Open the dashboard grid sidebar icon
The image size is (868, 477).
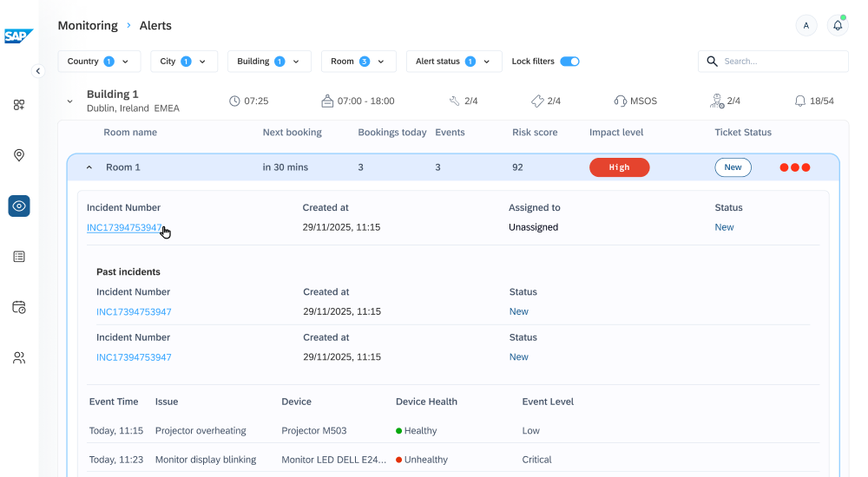point(19,105)
